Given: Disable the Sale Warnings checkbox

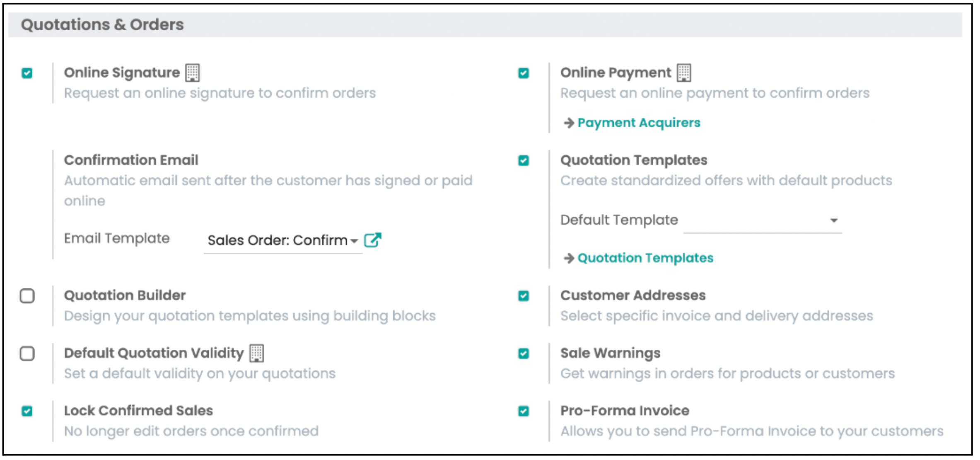Looking at the screenshot, I should 524,353.
